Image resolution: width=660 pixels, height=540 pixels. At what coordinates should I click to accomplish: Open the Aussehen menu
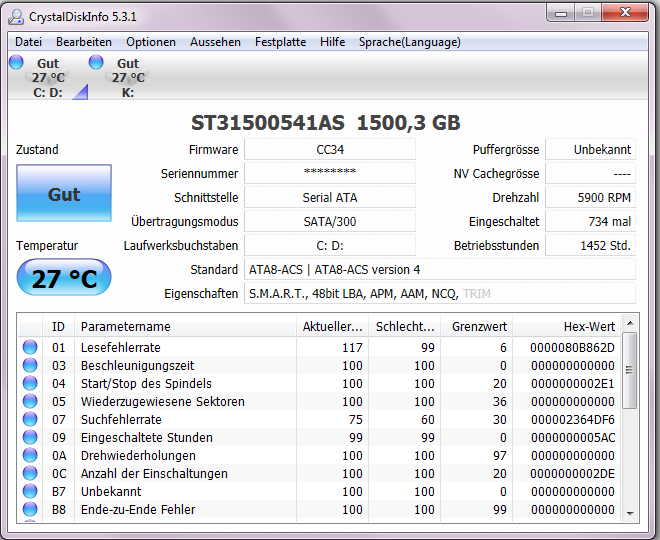(x=215, y=42)
